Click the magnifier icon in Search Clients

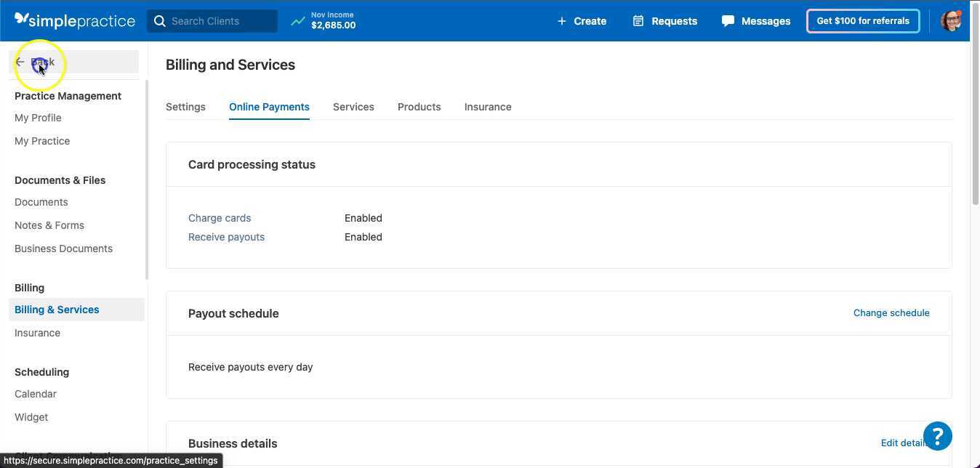coord(161,21)
